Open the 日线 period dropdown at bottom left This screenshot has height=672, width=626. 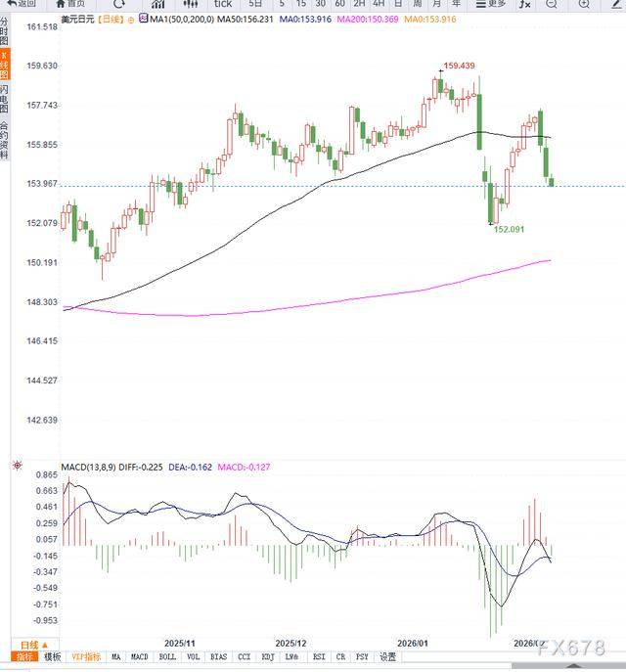31,645
